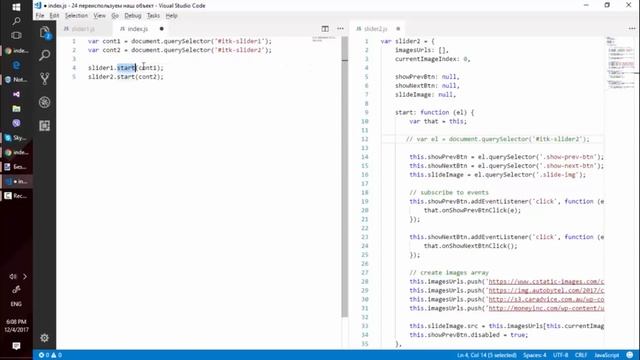
Task: Click highlighted 'start' in slider1.start
Action: pyautogui.click(x=126, y=68)
